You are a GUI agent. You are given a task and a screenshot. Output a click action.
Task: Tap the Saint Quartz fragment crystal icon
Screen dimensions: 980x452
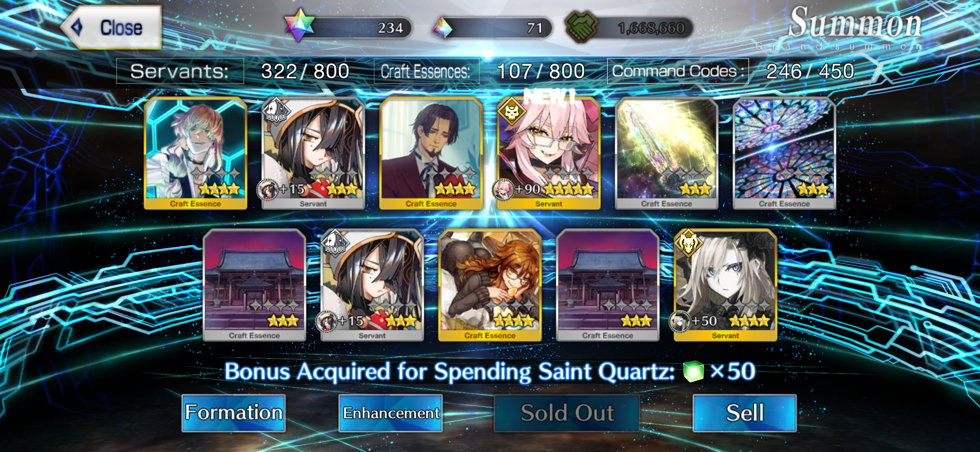pyautogui.click(x=442, y=28)
